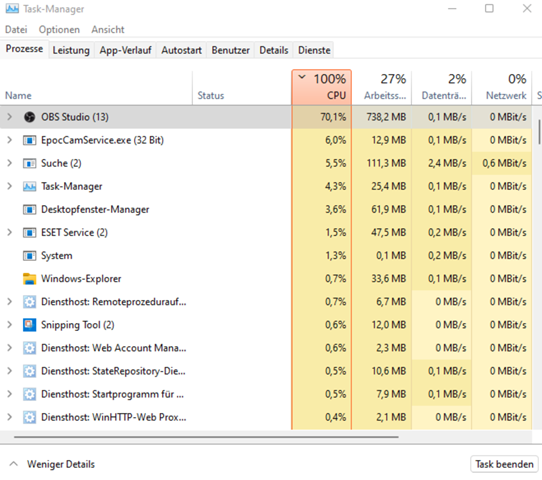Screen dimensions: 542x480
Task: Select the System process name
Action: 57,256
